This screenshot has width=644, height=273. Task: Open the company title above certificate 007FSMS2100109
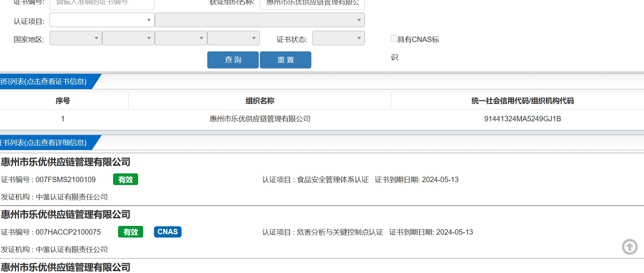[66, 162]
